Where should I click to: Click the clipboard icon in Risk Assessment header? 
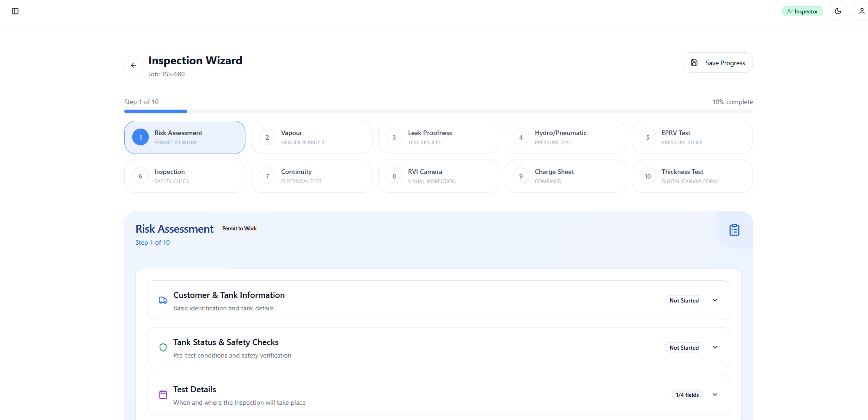(734, 229)
